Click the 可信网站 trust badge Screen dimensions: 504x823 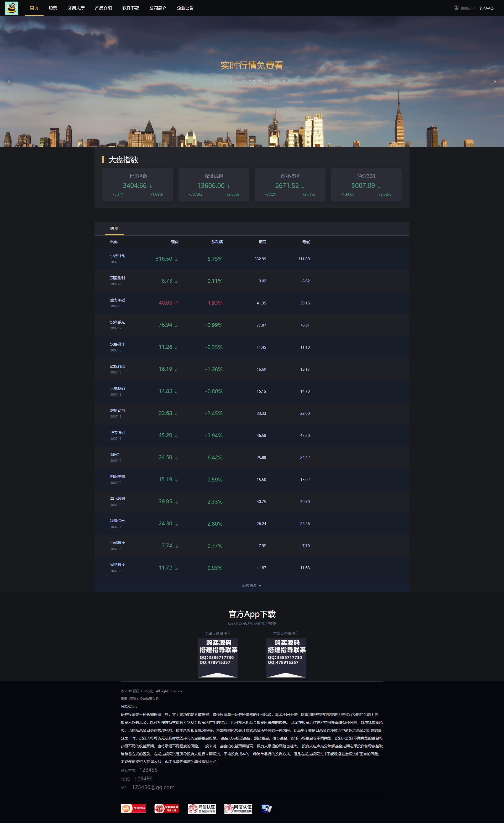tap(133, 808)
